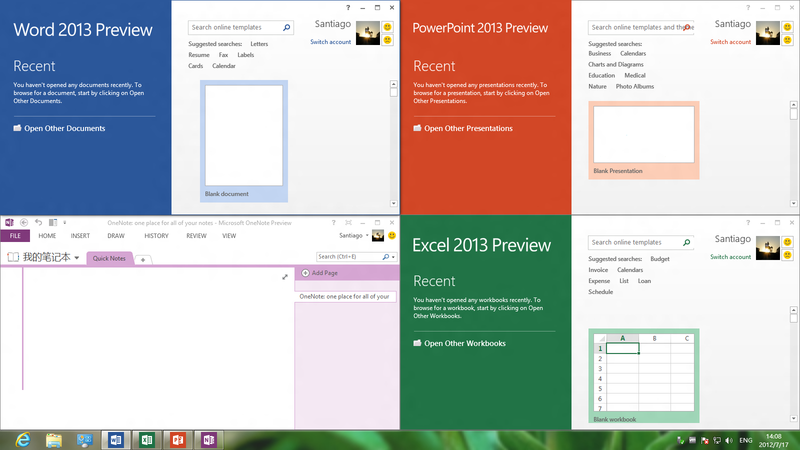Switch to Word via the taskbar icon
The width and height of the screenshot is (800, 450).
coord(116,440)
